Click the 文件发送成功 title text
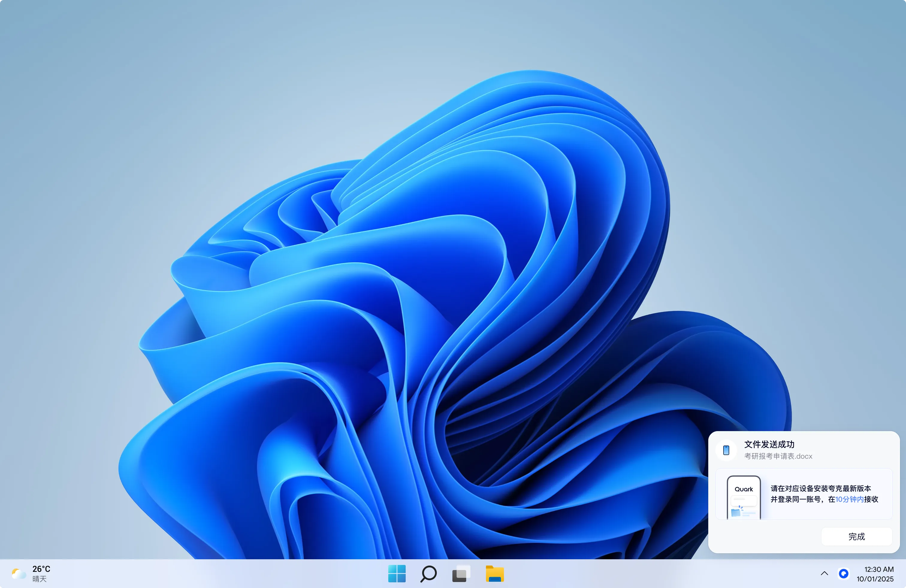This screenshot has height=588, width=906. [x=769, y=444]
